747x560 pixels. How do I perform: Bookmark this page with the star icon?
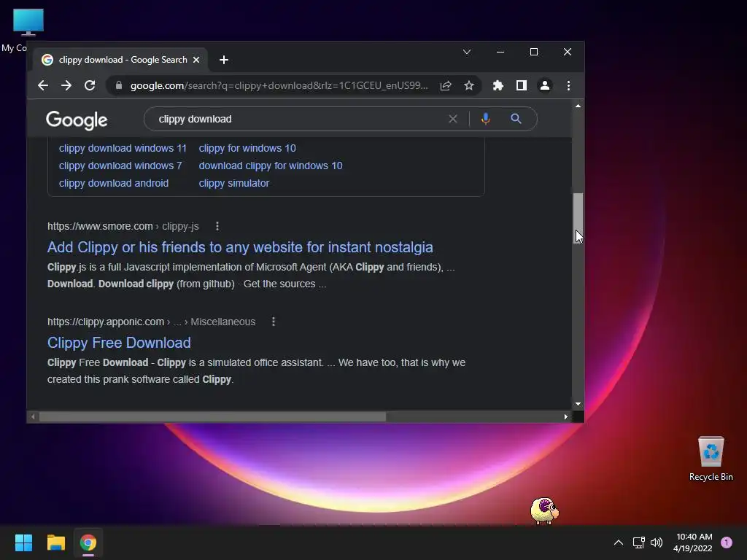(x=469, y=86)
